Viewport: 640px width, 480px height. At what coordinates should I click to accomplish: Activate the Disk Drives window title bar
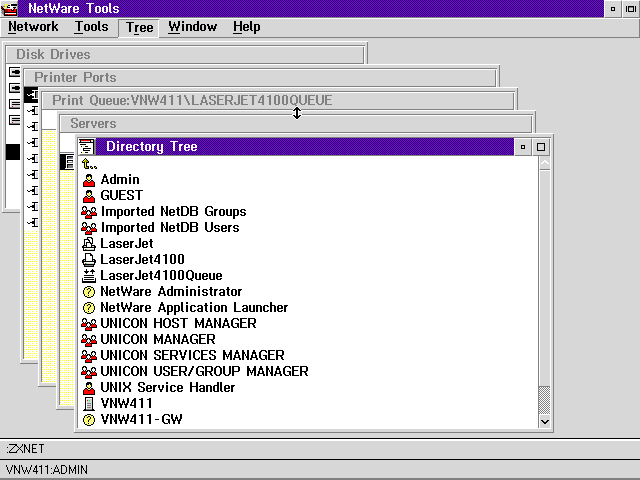point(185,55)
